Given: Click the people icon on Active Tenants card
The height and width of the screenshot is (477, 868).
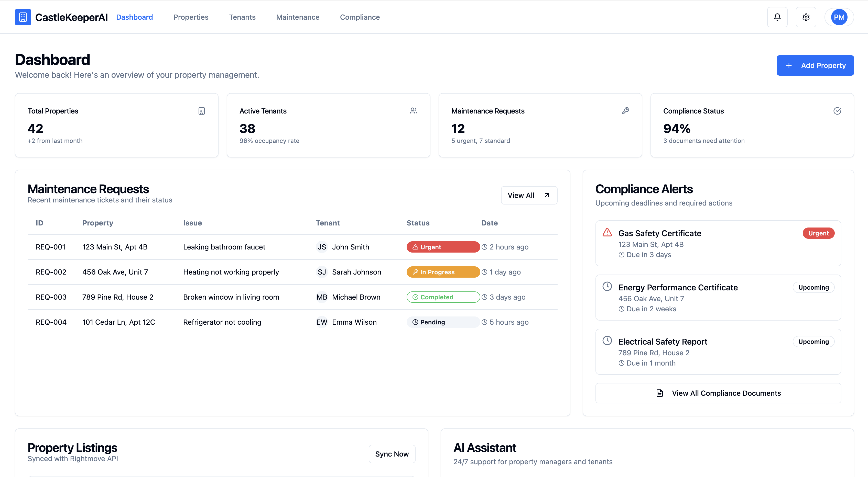Looking at the screenshot, I should pyautogui.click(x=414, y=111).
